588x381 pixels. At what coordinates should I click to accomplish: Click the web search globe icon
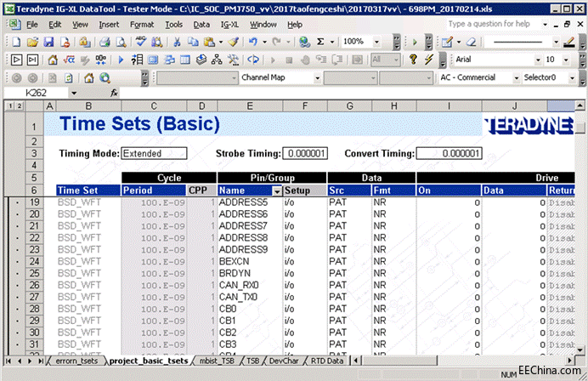point(105,78)
